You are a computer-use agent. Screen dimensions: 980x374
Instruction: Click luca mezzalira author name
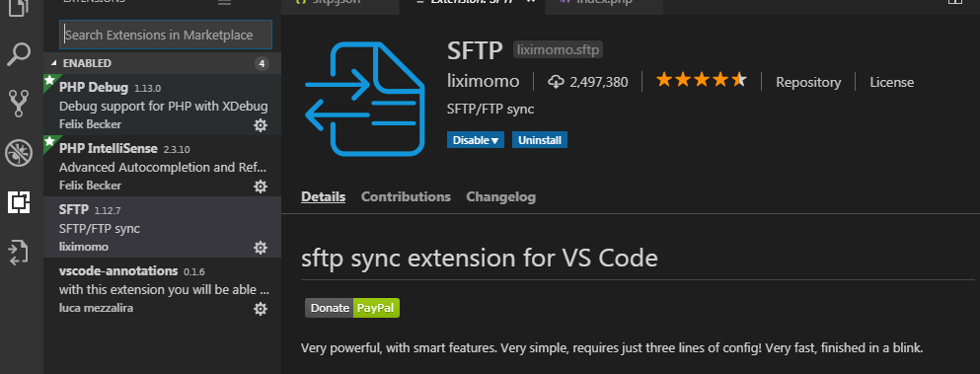click(x=96, y=308)
